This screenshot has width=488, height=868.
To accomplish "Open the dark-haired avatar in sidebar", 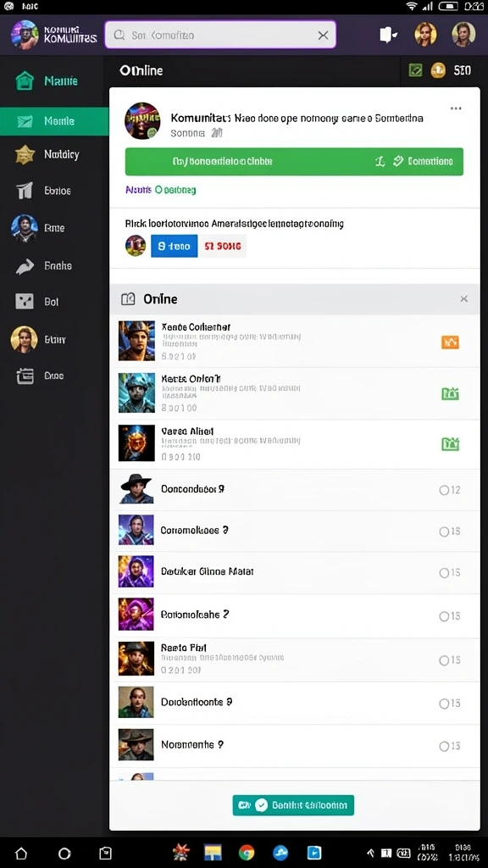I will tap(25, 228).
